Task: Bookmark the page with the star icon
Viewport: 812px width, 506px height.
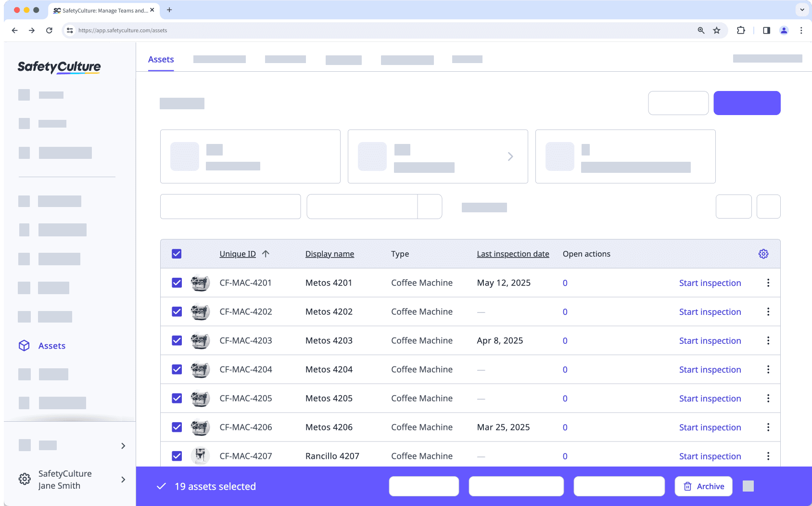Action: pos(717,30)
